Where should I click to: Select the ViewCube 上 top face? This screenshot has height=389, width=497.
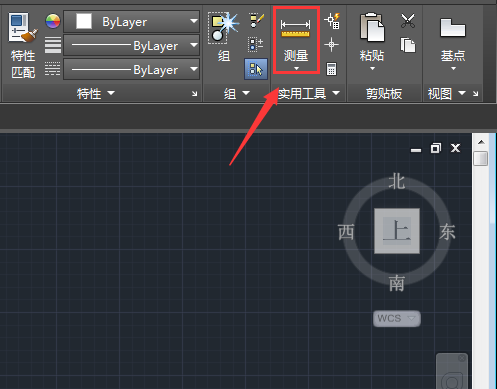tap(397, 231)
